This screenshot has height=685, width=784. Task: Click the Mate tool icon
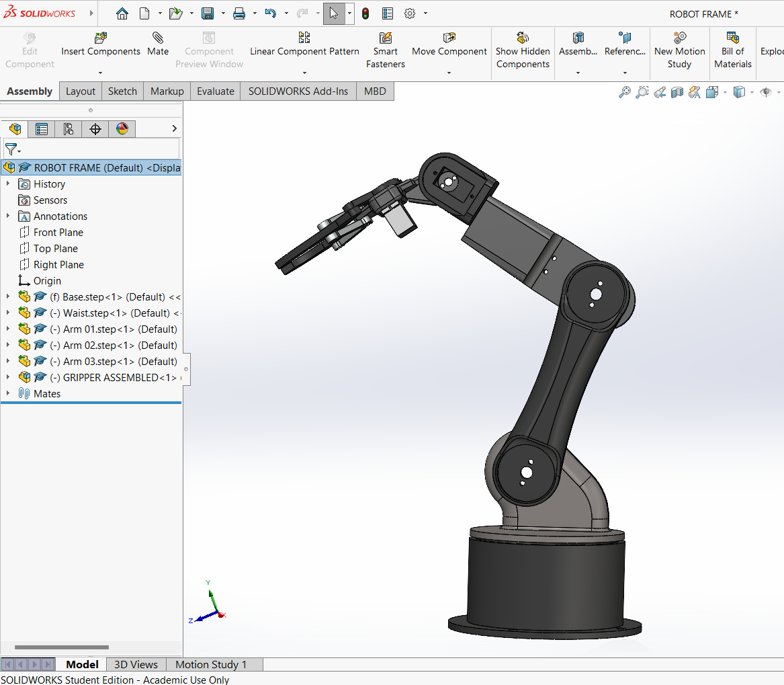[158, 38]
